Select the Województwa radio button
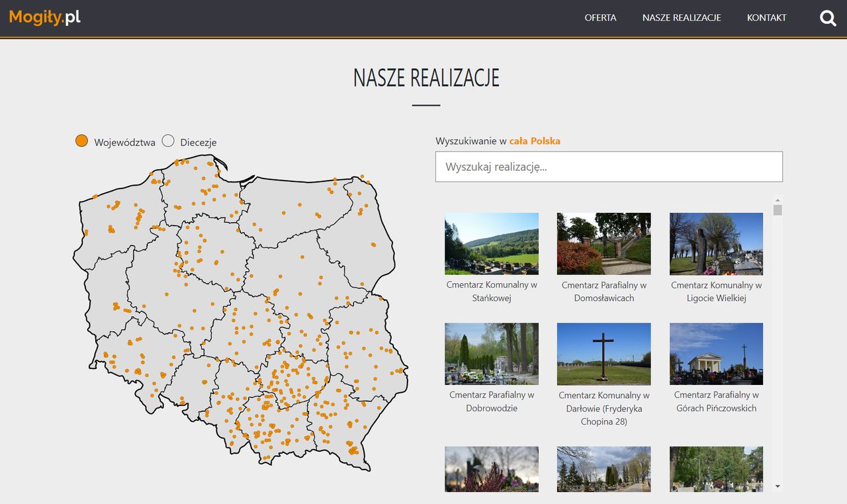This screenshot has width=847, height=504. (x=82, y=141)
